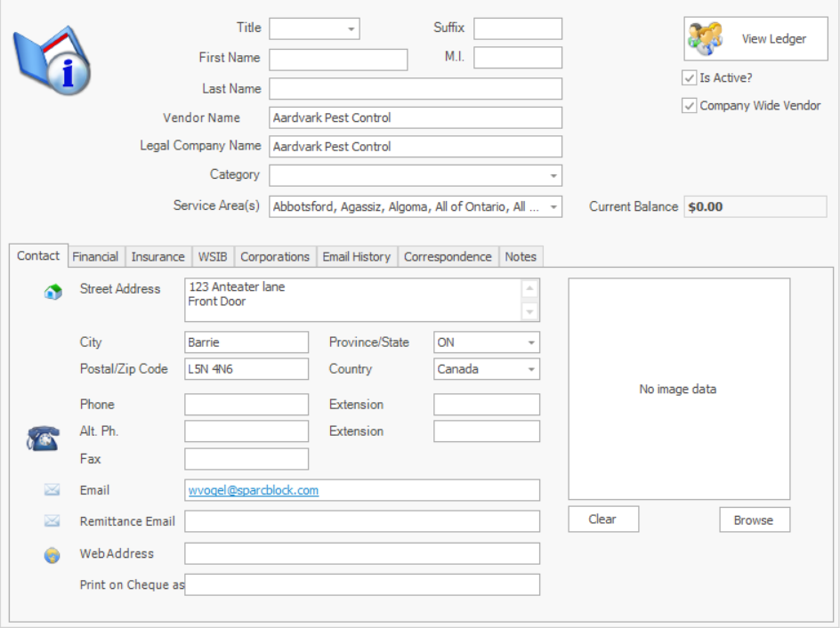
Task: Click the Current Balance $0.00 box
Action: pos(755,206)
